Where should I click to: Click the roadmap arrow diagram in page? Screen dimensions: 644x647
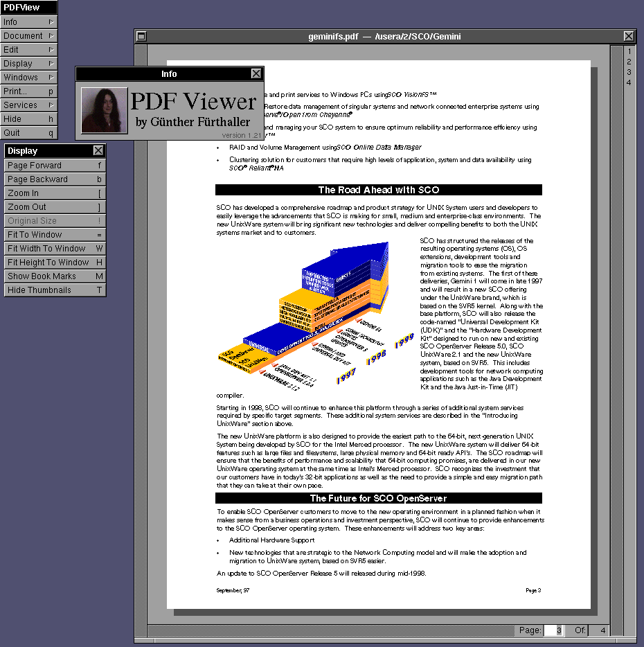point(316,316)
